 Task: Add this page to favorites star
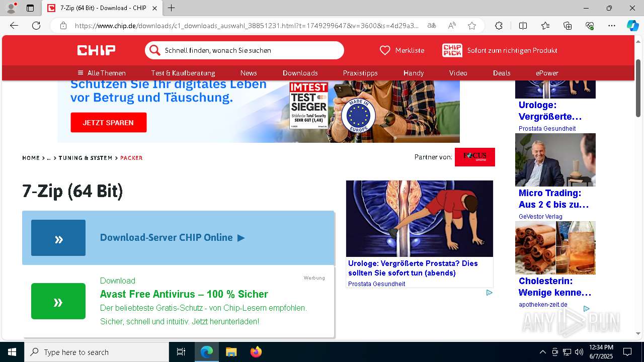tap(472, 26)
